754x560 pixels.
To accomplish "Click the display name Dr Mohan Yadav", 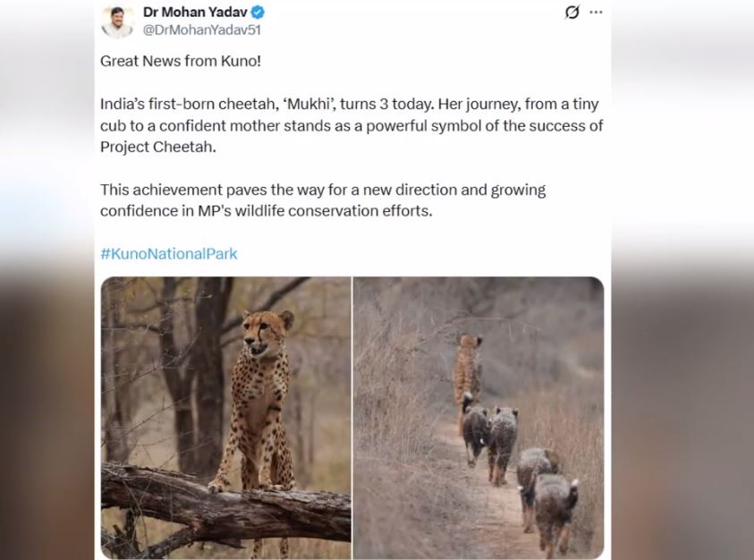I will [x=196, y=13].
